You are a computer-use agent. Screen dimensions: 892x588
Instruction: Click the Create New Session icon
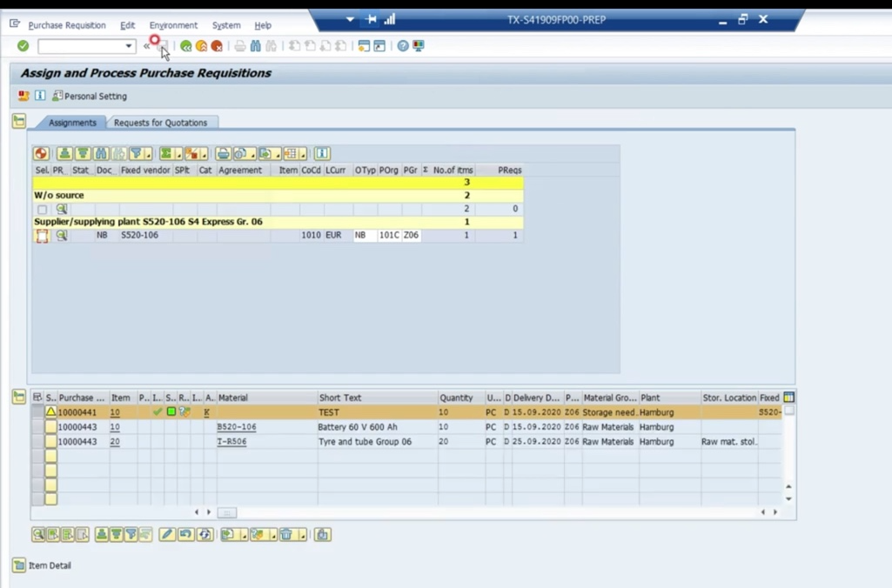tap(364, 46)
